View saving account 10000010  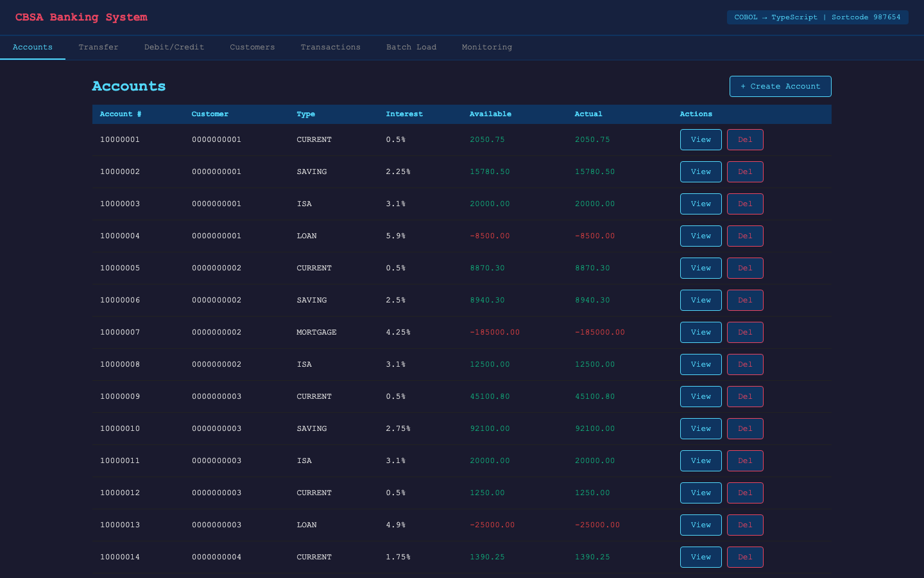(x=700, y=428)
